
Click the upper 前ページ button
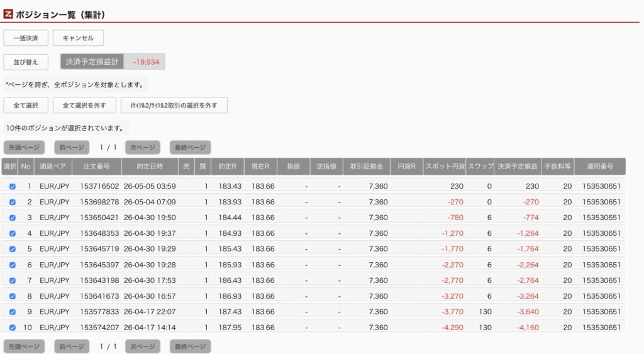72,147
